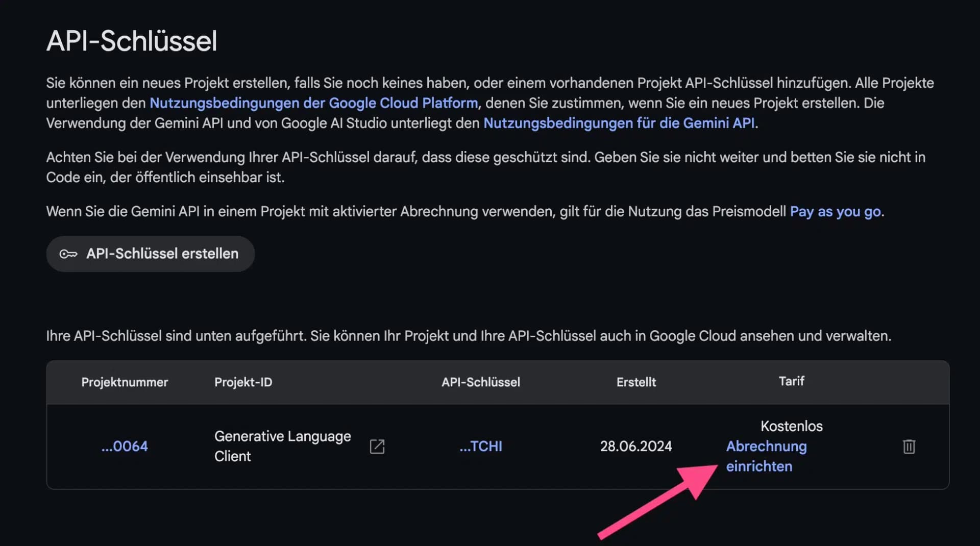This screenshot has height=546, width=980.
Task: Click the API key "...TCHI"
Action: coord(480,446)
